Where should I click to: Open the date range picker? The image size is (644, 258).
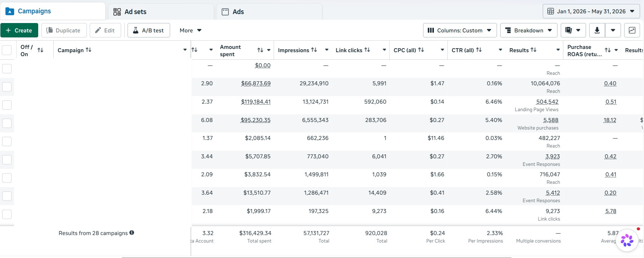tap(591, 12)
